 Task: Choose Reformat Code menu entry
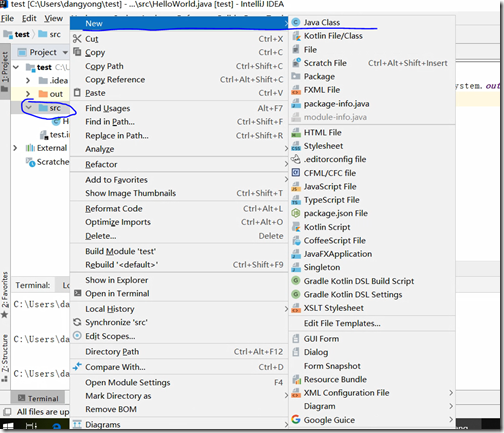click(180, 209)
